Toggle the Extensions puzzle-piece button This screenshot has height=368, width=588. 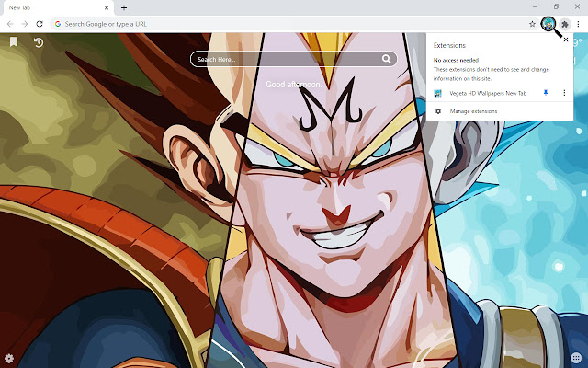[565, 24]
